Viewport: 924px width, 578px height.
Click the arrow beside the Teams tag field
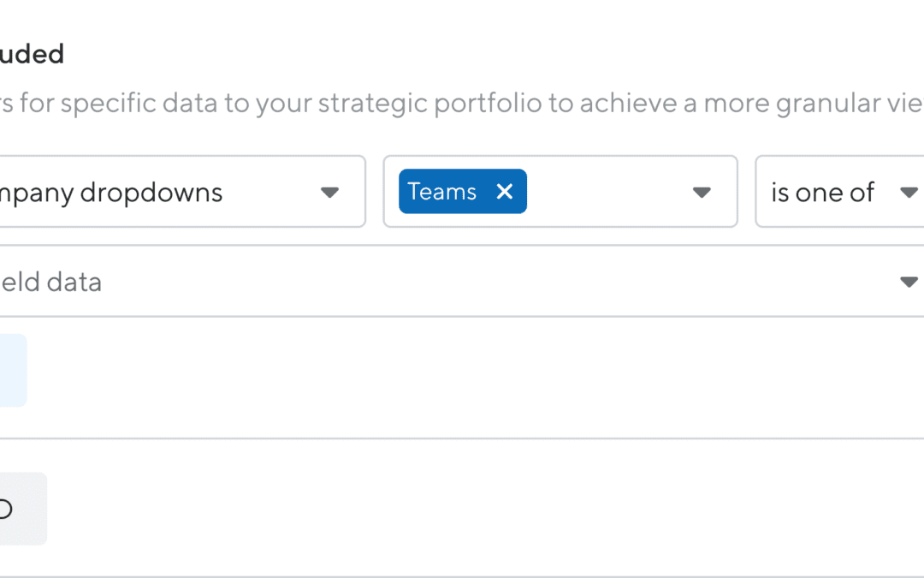(702, 193)
